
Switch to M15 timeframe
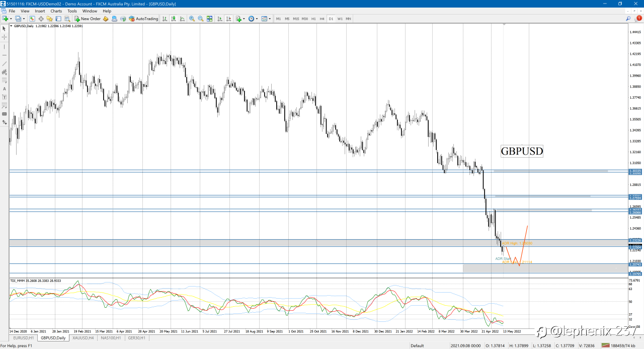(296, 19)
